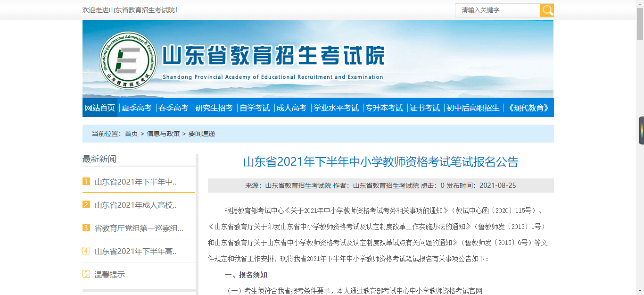Click the number 3 badge in news list

coord(86,228)
